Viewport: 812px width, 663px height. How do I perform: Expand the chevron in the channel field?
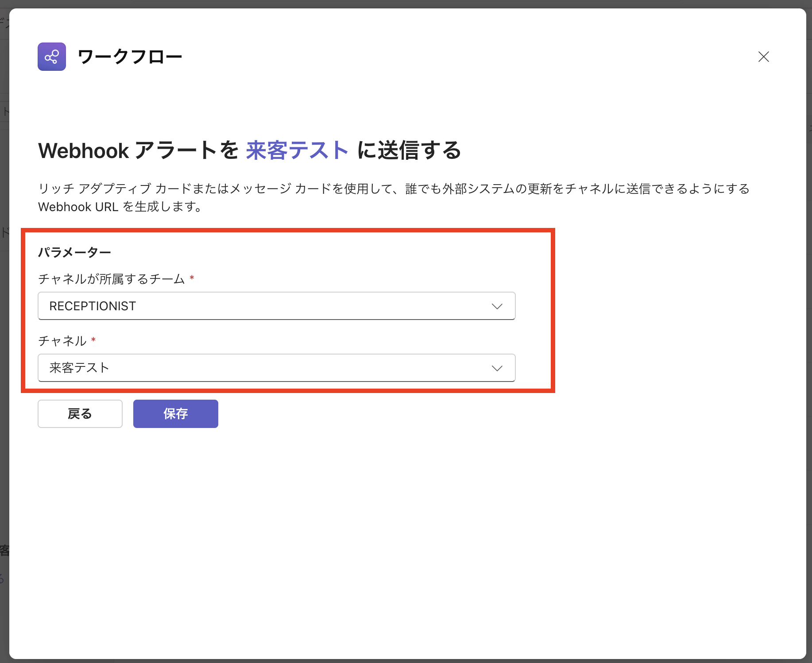(x=497, y=368)
